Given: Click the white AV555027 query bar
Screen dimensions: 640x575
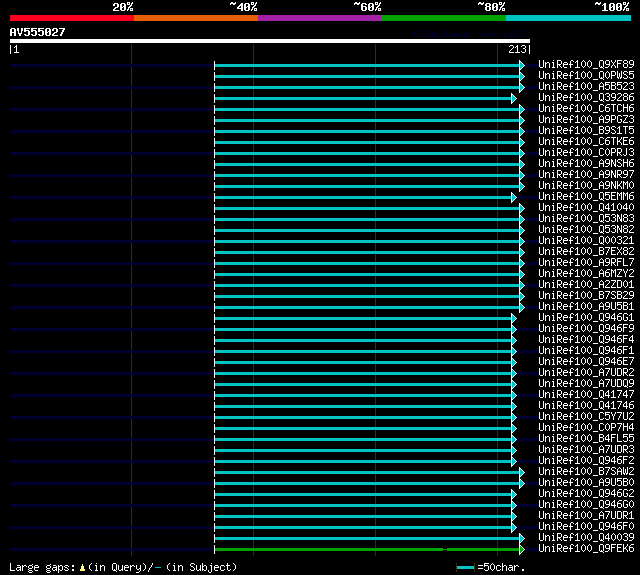Looking at the screenshot, I should point(270,41).
